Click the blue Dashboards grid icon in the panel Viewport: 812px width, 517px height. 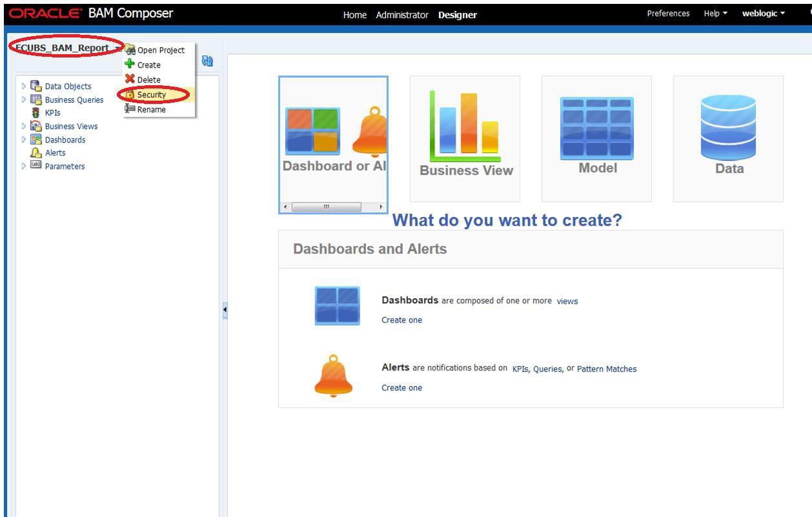coord(338,306)
